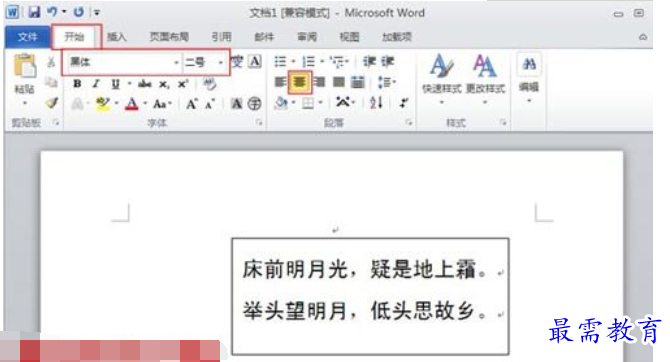Viewport: 670px width, 362px height.
Task: Click the phonetic guide 变 icon
Action: click(x=237, y=62)
